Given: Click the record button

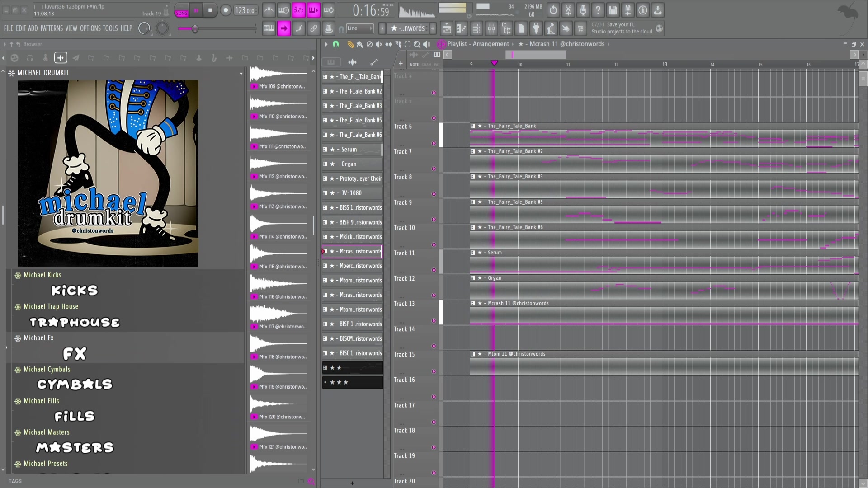Looking at the screenshot, I should 226,10.
